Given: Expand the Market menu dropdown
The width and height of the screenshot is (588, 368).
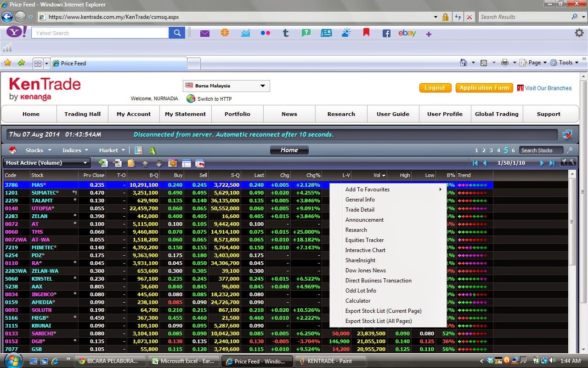Looking at the screenshot, I should point(111,150).
